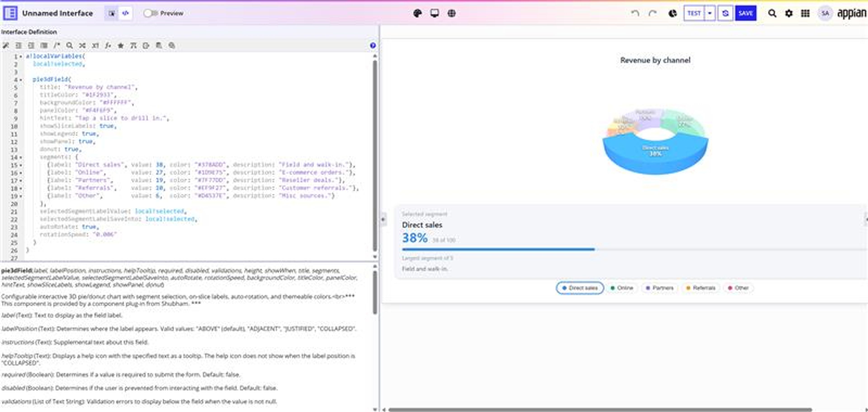Open the TEST button dropdown arrow
This screenshot has width=868, height=412.
(x=710, y=13)
